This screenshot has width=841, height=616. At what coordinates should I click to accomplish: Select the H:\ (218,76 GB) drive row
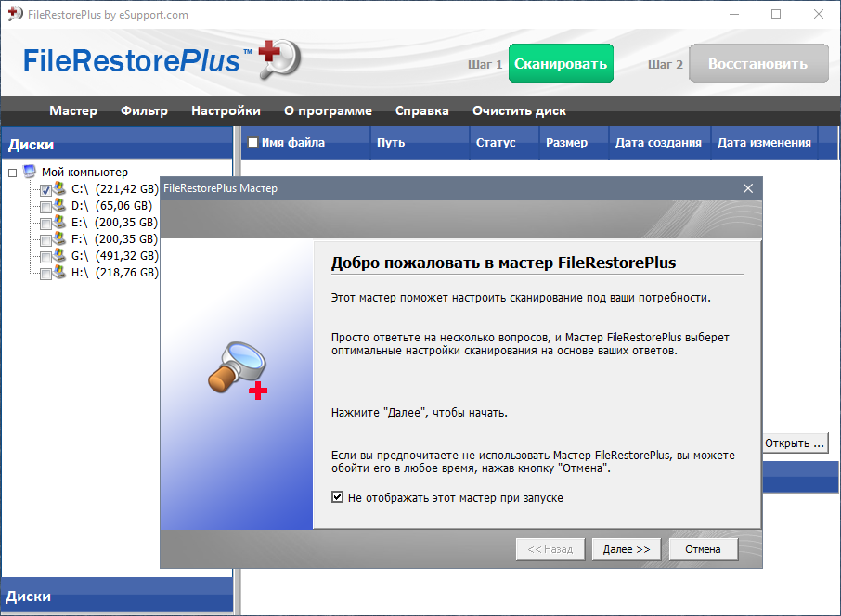[x=115, y=273]
